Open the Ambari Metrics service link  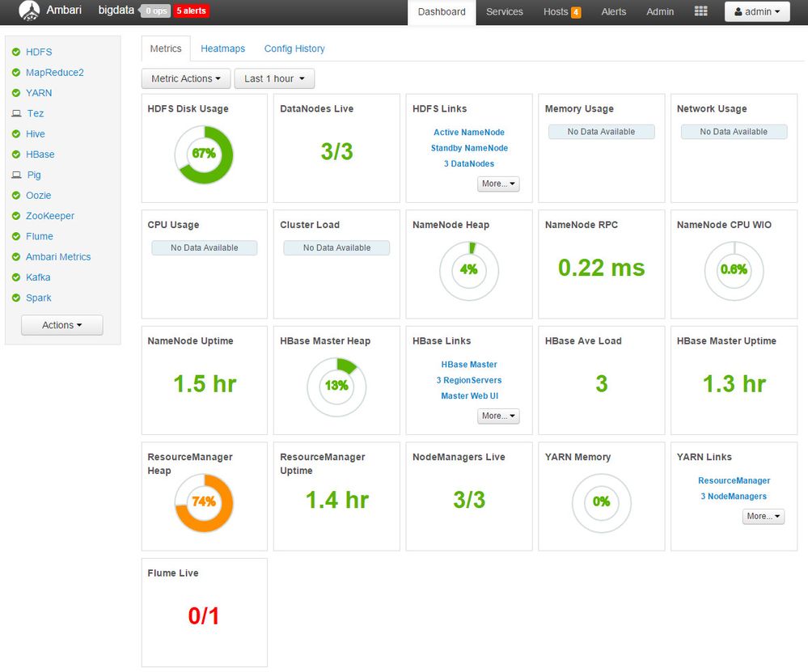point(58,256)
